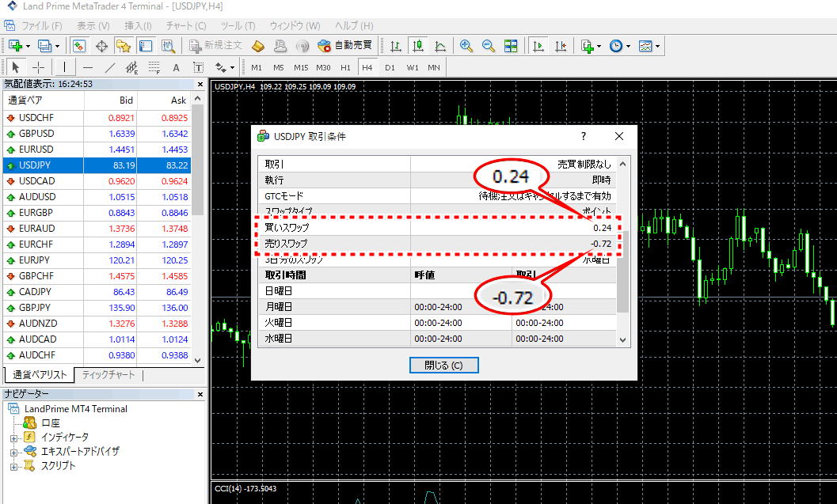837x504 pixels.
Task: Select equidistant channel tool
Action: [131, 67]
